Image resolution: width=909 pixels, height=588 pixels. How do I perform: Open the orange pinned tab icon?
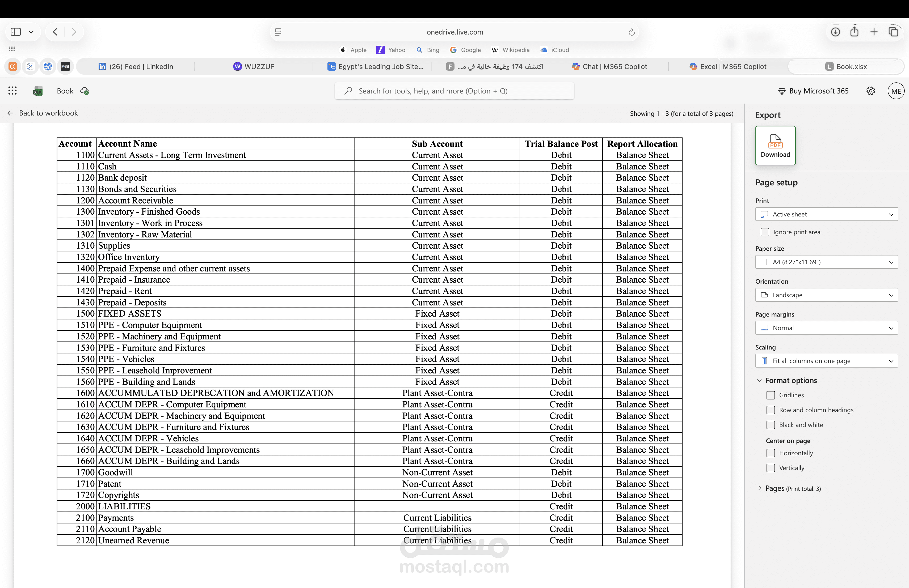(x=12, y=66)
